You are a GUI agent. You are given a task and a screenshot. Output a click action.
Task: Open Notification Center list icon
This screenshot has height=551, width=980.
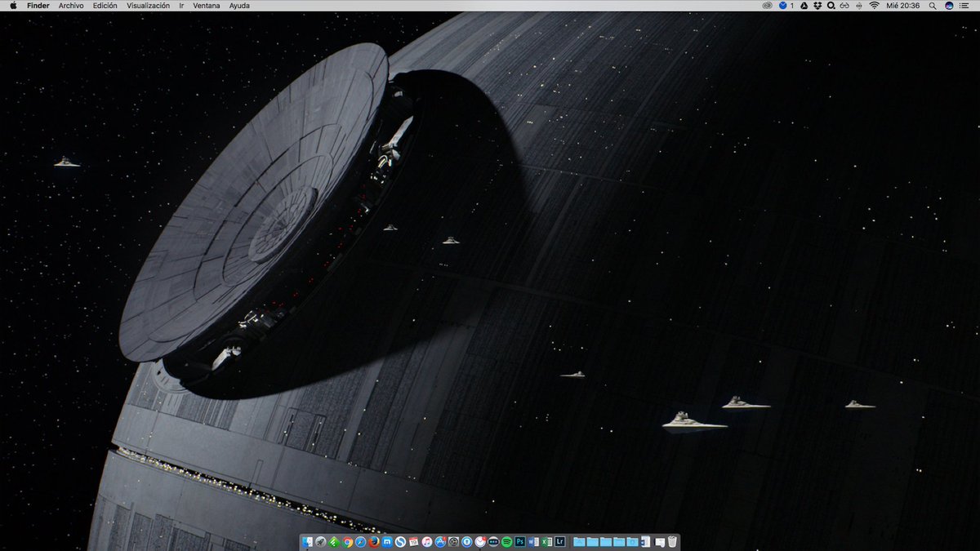click(964, 6)
